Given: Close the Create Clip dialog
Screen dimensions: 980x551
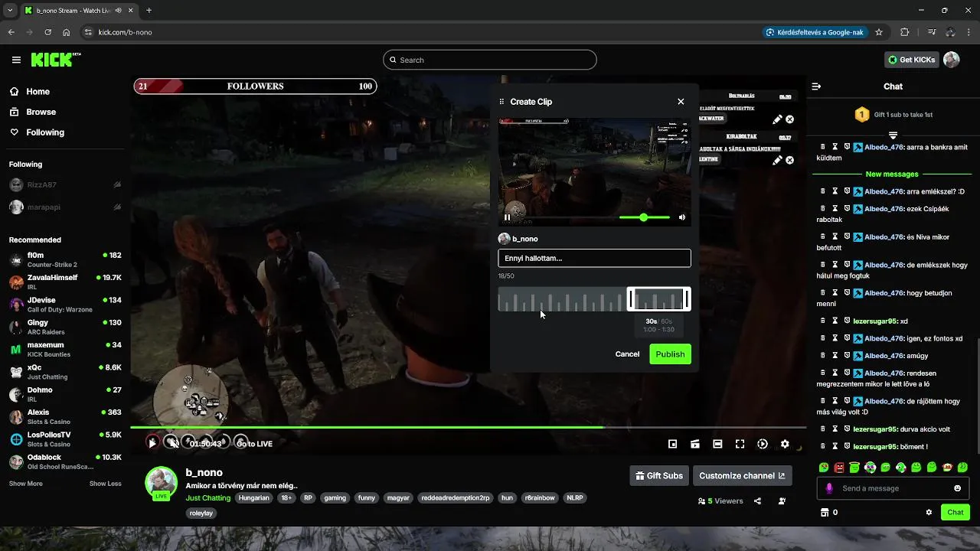Looking at the screenshot, I should pos(681,101).
